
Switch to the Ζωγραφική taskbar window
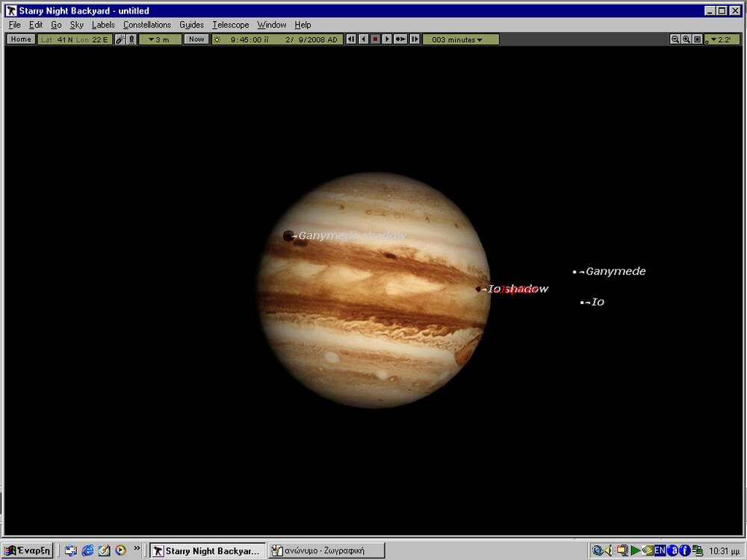(x=326, y=551)
